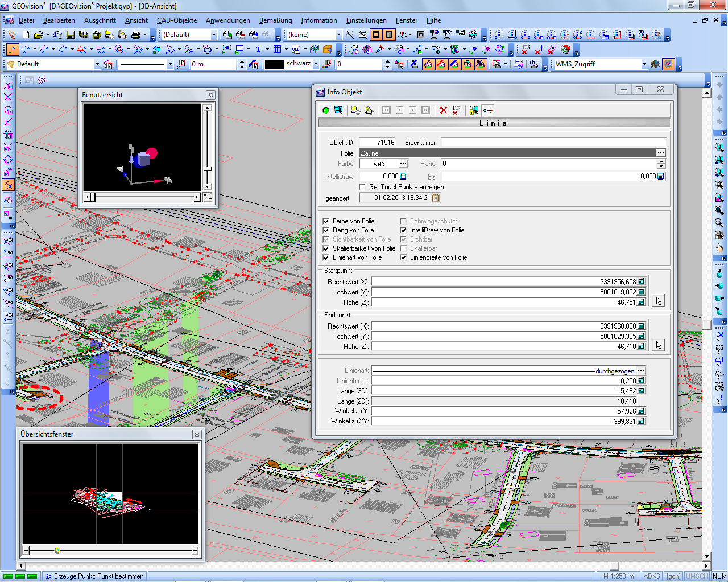
Task: Toggle 'IntelliDraw von Folie' checkbox
Action: pos(403,230)
